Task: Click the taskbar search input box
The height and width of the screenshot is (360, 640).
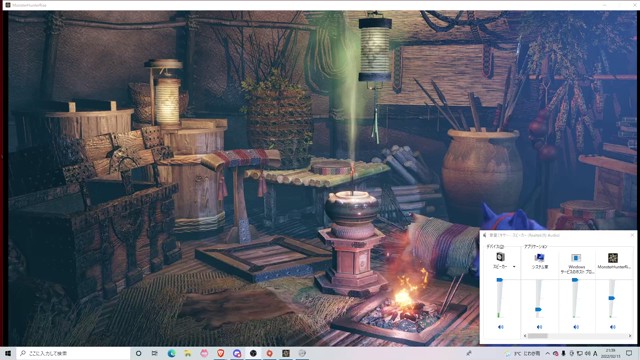Action: (73, 353)
